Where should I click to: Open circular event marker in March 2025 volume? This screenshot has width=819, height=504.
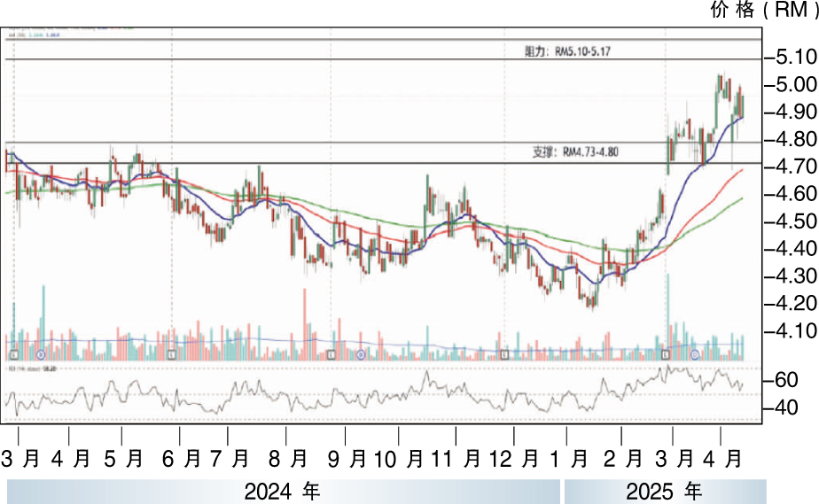click(695, 355)
